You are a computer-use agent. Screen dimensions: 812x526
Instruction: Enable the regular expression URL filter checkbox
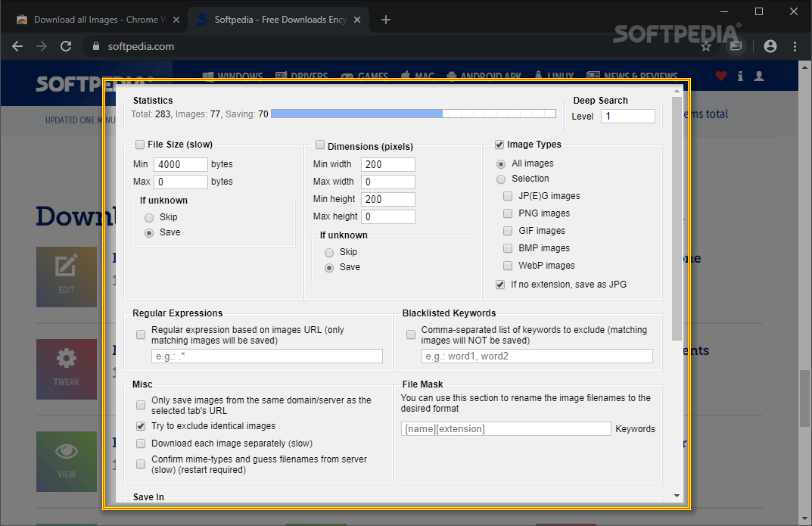coord(141,335)
